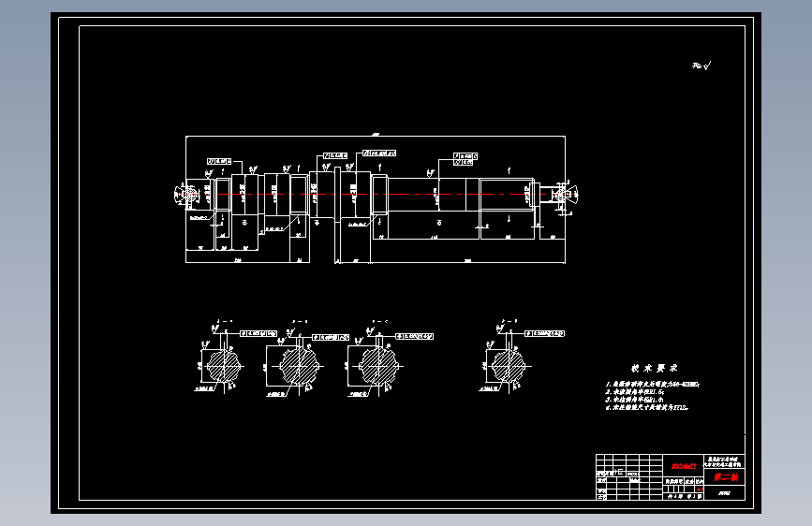Pick tolerance frame above the leftmost cross-section
The height and width of the screenshot is (526, 812).
click(258, 334)
